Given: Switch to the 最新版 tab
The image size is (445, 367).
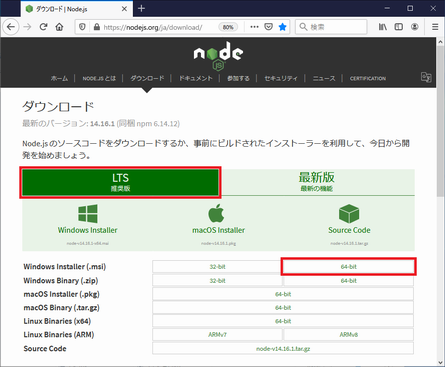Looking at the screenshot, I should [x=317, y=182].
